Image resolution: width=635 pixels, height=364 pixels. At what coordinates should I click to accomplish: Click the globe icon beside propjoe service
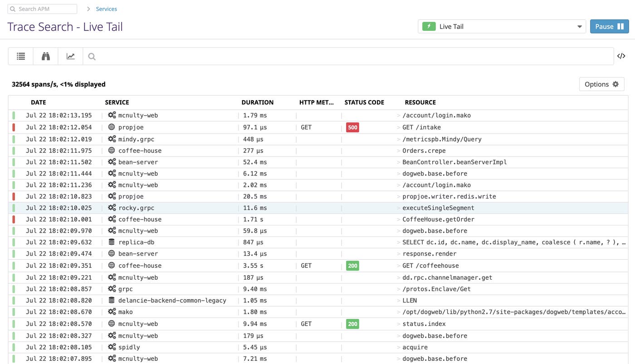(112, 127)
